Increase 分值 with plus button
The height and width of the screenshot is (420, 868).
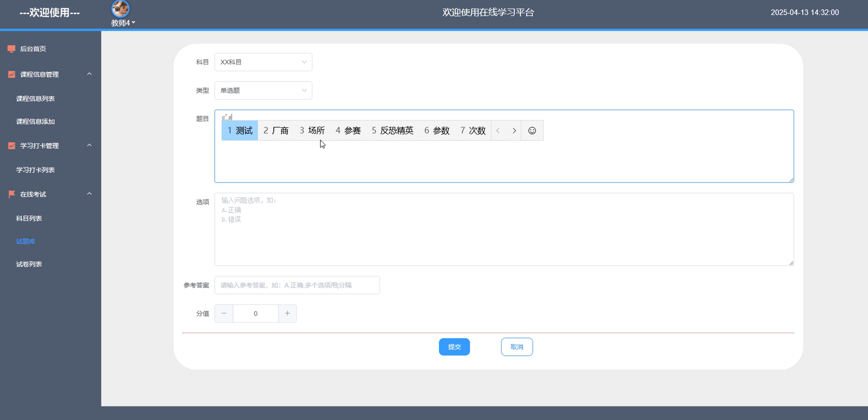287,313
